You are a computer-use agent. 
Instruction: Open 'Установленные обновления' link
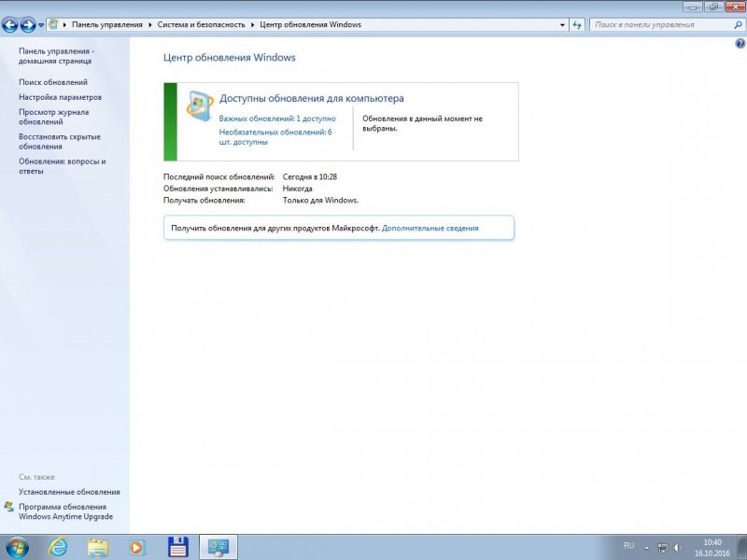point(69,492)
